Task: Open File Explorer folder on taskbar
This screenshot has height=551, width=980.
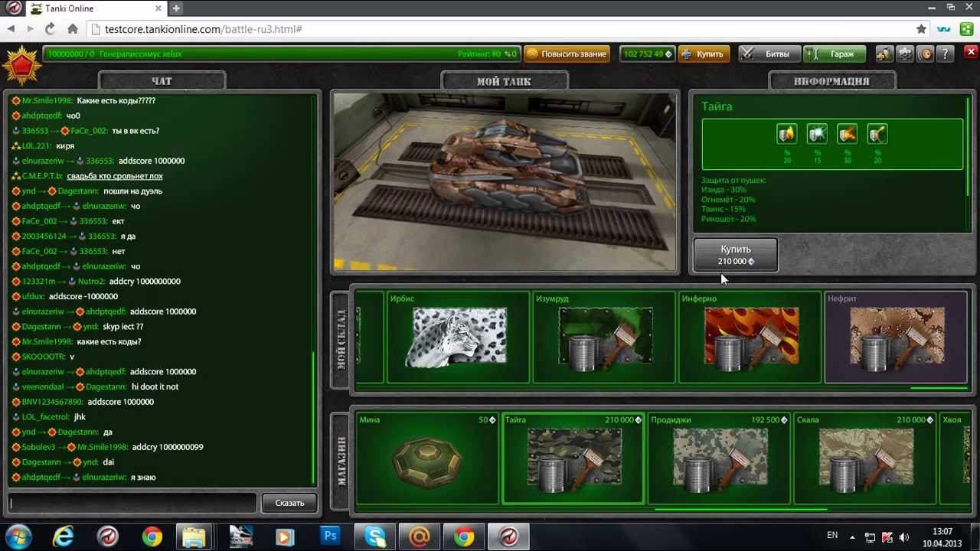Action: pyautogui.click(x=194, y=536)
